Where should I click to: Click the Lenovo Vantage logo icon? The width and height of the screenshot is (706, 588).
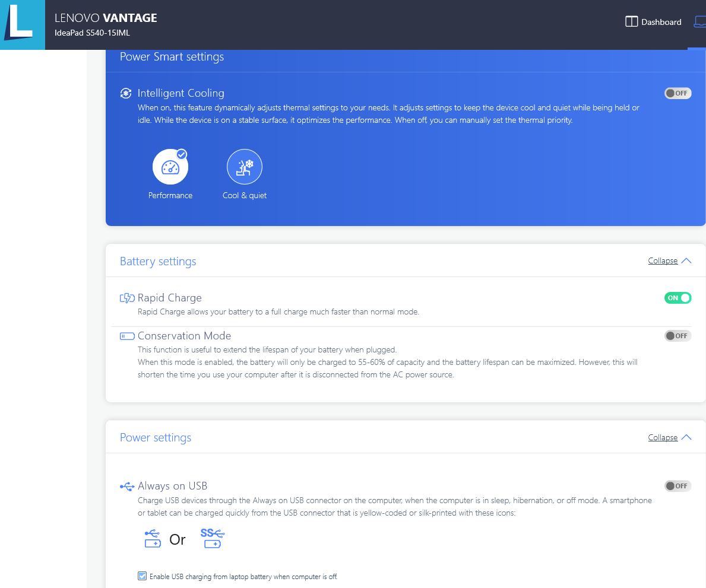[x=22, y=24]
